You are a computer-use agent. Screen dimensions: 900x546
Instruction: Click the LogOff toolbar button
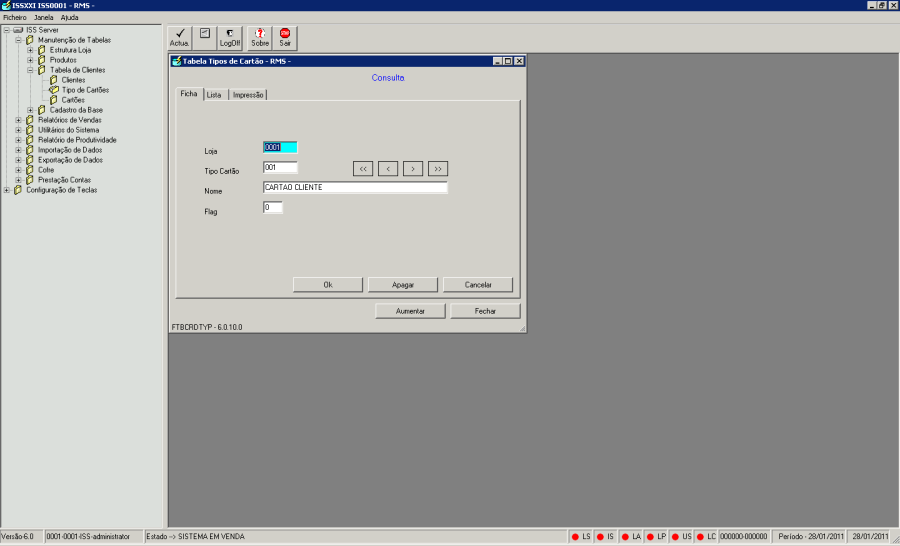(230, 38)
